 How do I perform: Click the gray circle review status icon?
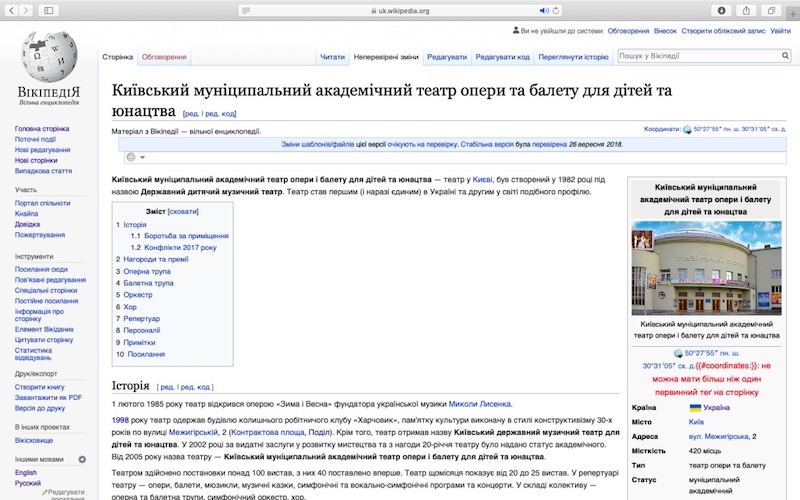(131, 157)
